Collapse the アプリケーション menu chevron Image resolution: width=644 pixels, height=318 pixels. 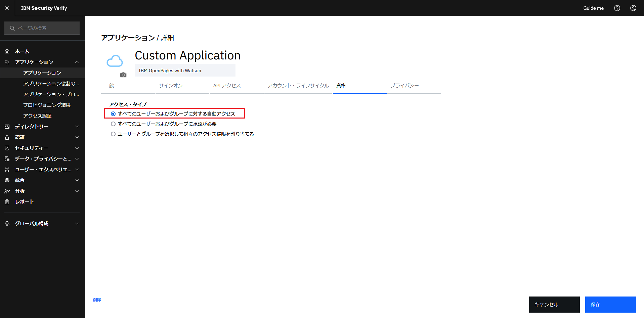pos(77,62)
